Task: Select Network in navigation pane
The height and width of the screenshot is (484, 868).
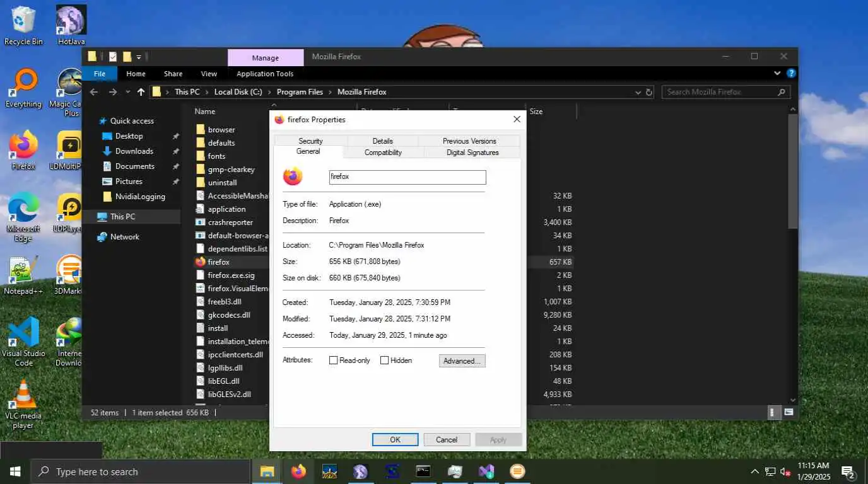Action: tap(125, 237)
